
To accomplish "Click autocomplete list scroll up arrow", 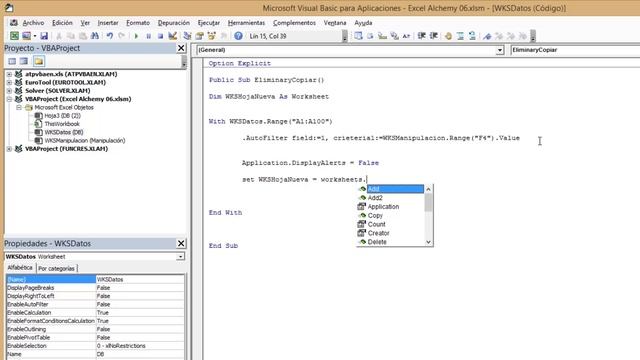I will coord(428,189).
